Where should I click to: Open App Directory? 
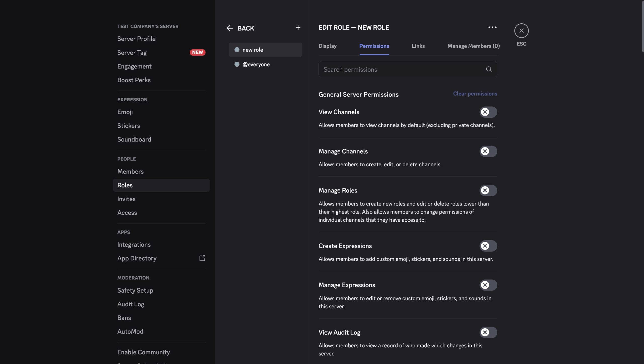pos(161,258)
